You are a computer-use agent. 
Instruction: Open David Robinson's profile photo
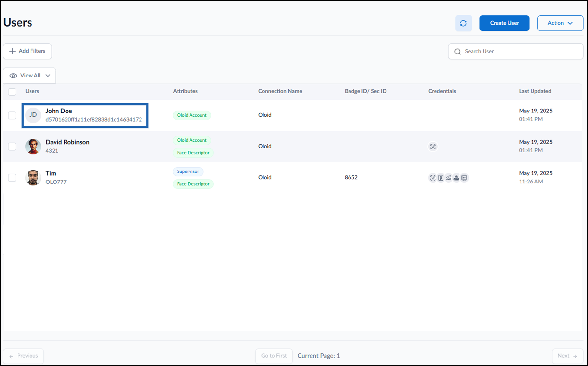(x=33, y=147)
